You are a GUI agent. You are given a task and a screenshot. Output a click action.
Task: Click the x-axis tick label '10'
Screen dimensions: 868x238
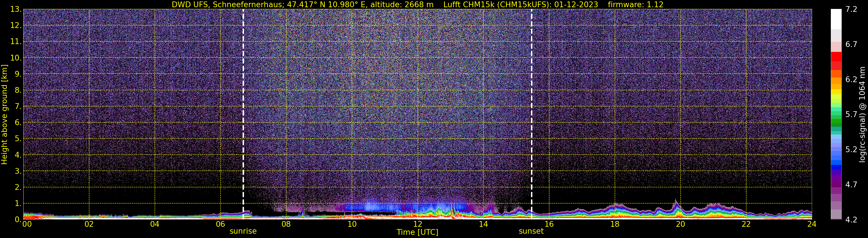coord(352,224)
